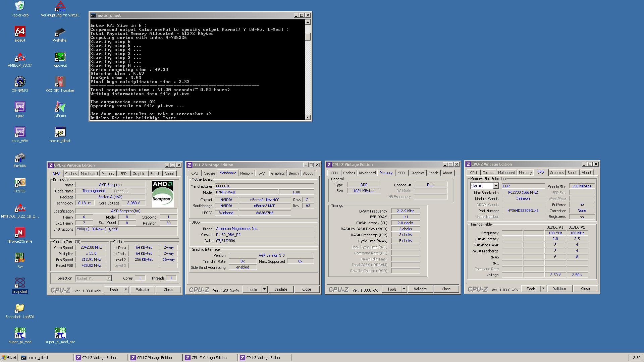
Task: Expand Tools dropdown arrow in SPD window
Action: pos(543,289)
